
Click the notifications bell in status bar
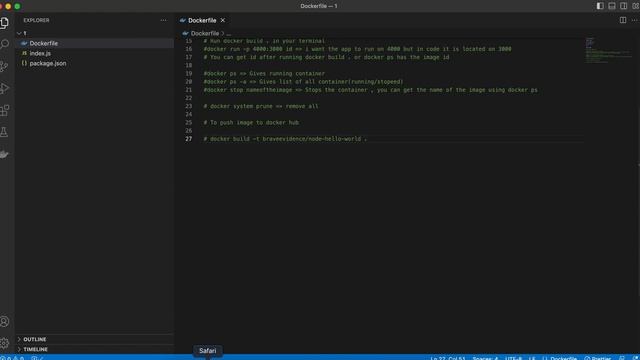[x=636, y=358]
